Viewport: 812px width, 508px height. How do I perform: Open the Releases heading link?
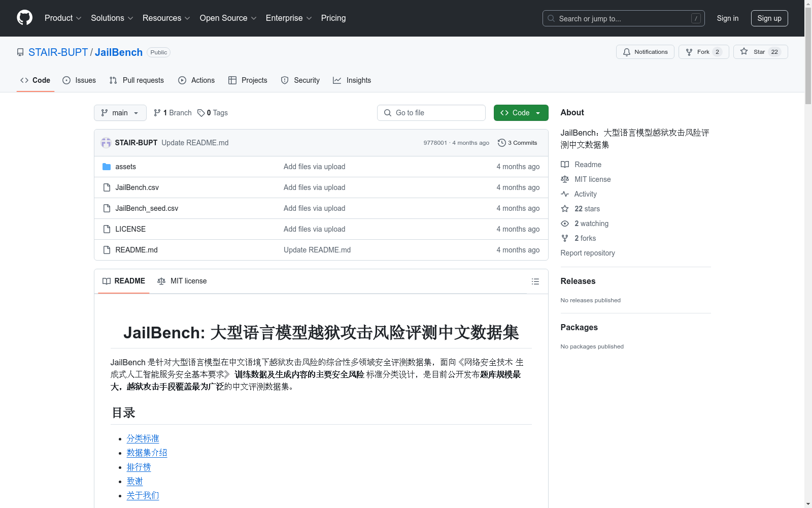pyautogui.click(x=578, y=281)
